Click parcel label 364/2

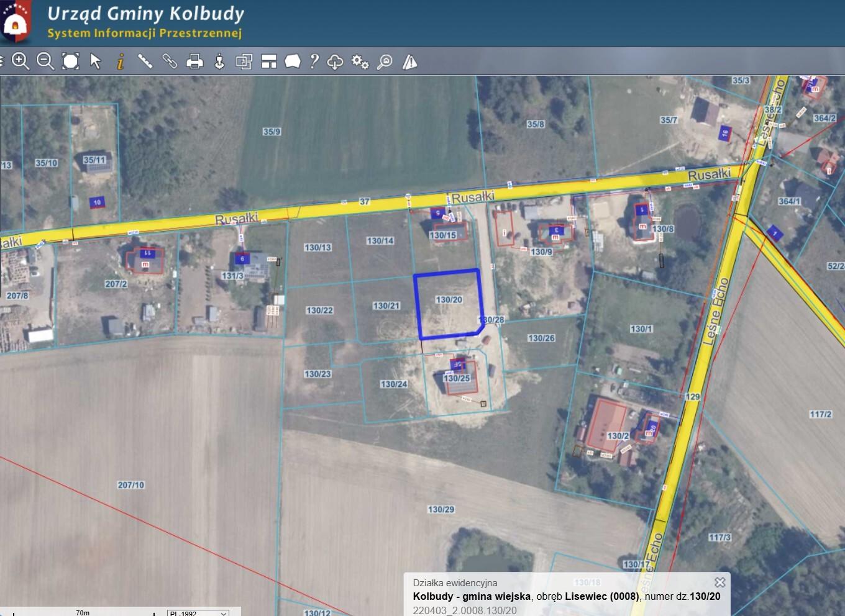tap(824, 118)
